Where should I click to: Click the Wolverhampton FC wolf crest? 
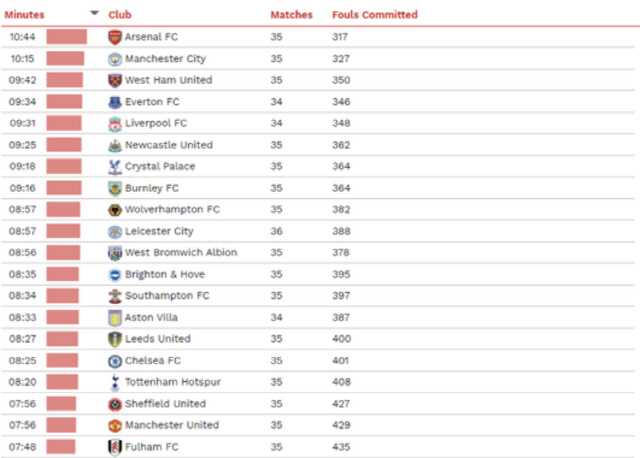115,210
